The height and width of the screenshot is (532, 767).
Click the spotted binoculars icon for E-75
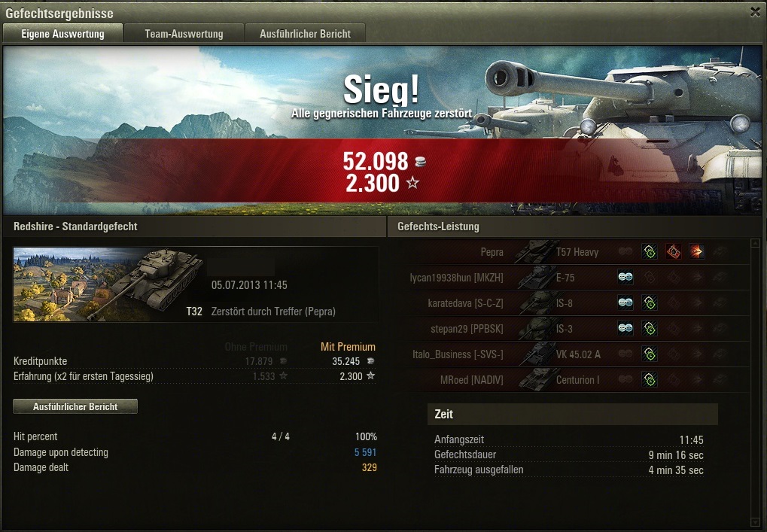point(625,277)
